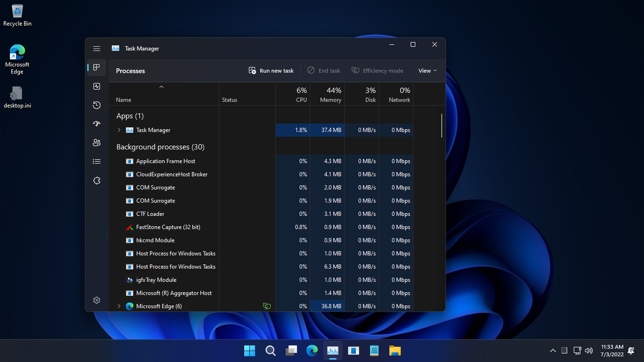Image resolution: width=644 pixels, height=362 pixels.
Task: Collapse sort arrow above Name column
Action: click(x=162, y=87)
